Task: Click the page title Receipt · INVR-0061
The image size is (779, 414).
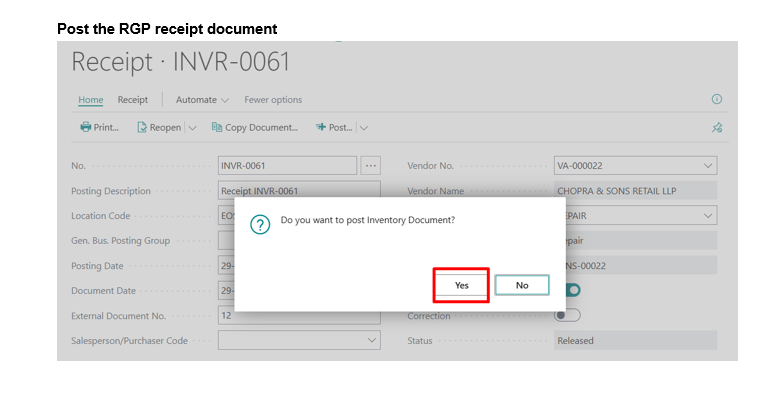Action: (x=180, y=62)
